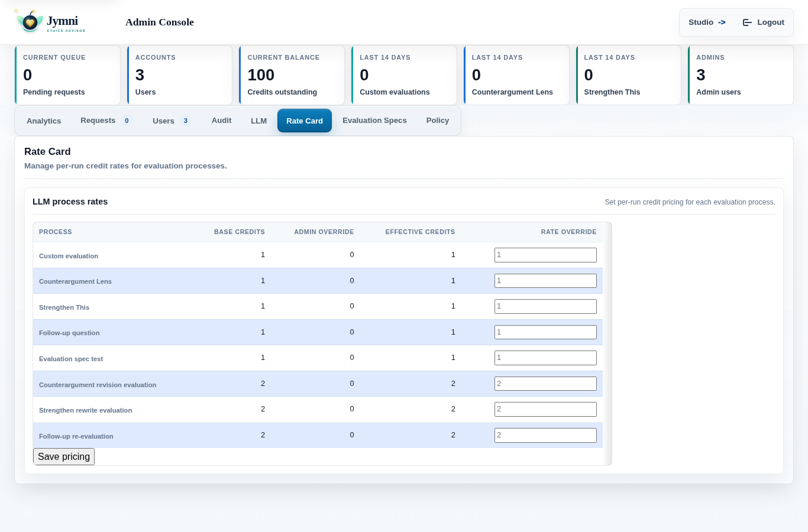
Task: Save pricing changes
Action: tap(64, 457)
